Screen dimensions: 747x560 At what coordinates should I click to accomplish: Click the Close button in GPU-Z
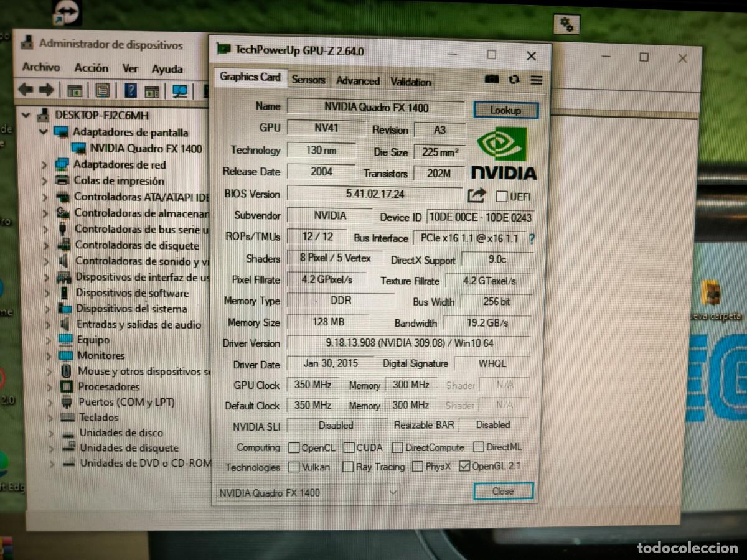pyautogui.click(x=503, y=491)
